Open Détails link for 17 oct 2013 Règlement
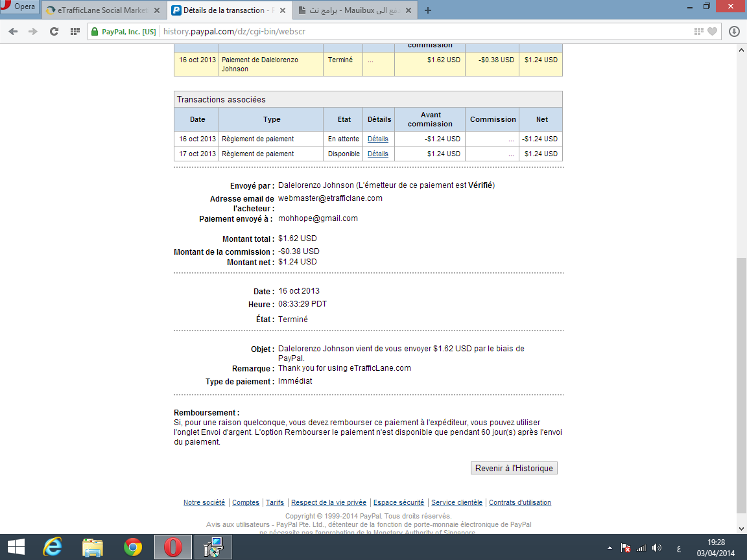 click(x=378, y=154)
